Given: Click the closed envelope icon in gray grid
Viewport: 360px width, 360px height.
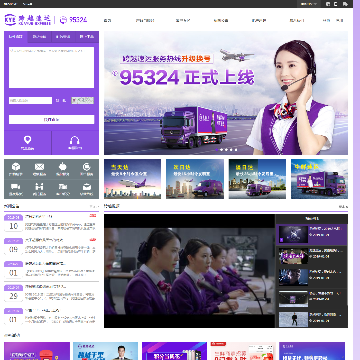Looking at the screenshot, I should [39, 167].
